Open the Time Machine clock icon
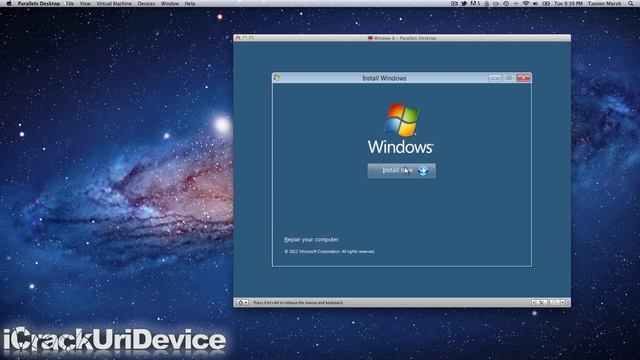Viewport: 640px width, 360px height. pyautogui.click(x=506, y=3)
